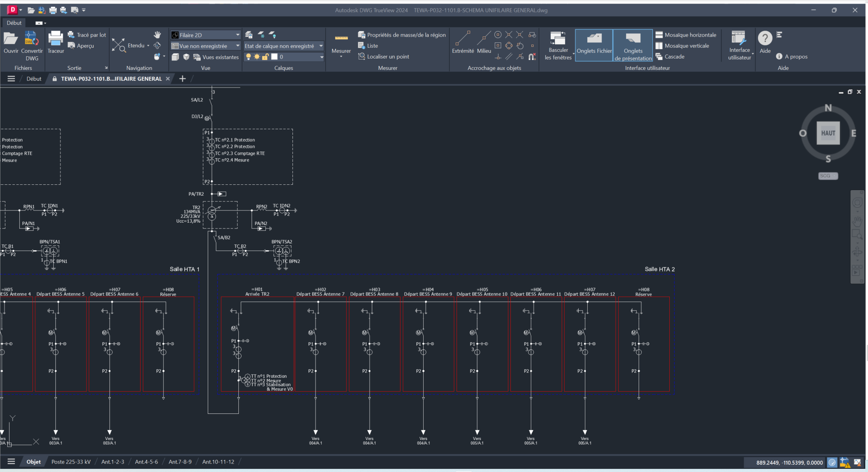The height and width of the screenshot is (472, 868).
Task: Click the Liste icon in Mesurer panel
Action: 362,45
